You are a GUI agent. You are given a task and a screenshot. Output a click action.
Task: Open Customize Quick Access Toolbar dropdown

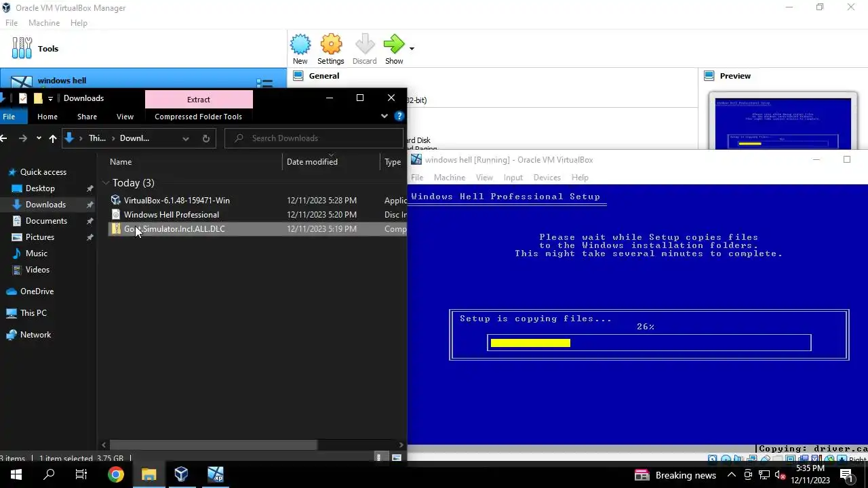50,99
